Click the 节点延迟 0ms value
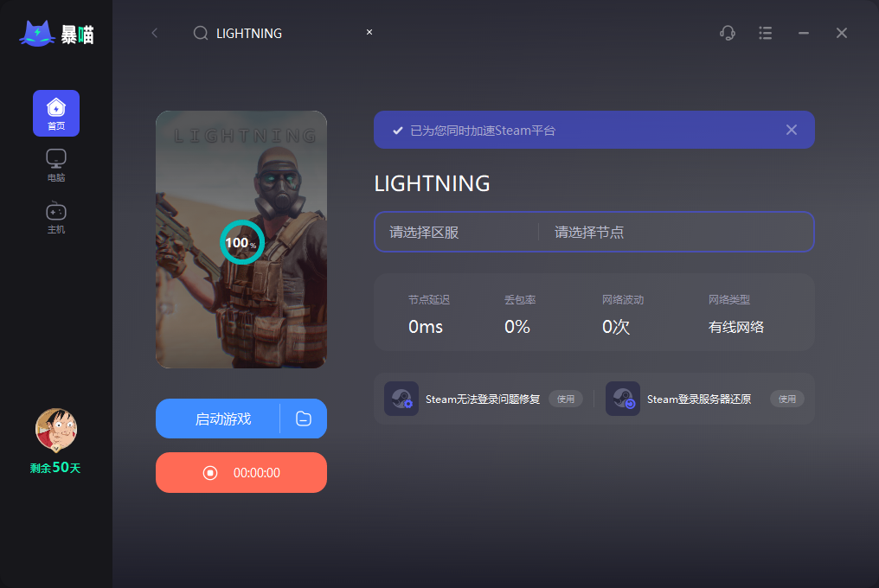The height and width of the screenshot is (588, 879). (426, 327)
